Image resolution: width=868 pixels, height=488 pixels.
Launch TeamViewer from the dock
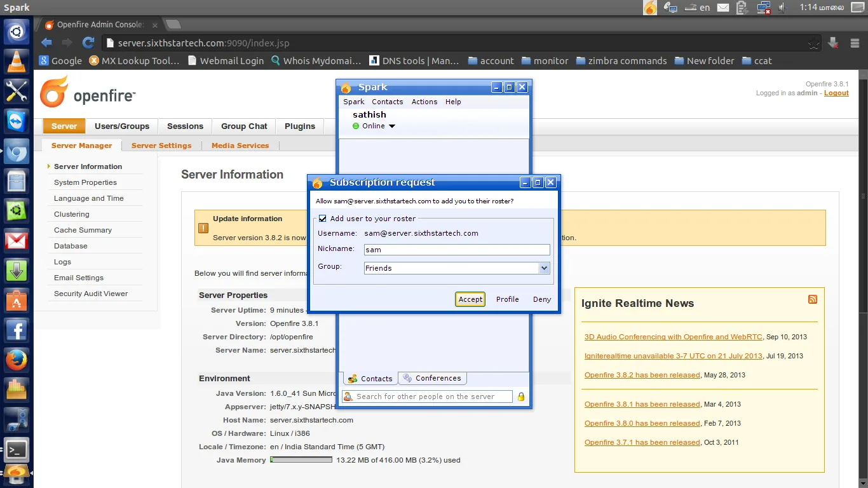pyautogui.click(x=17, y=121)
